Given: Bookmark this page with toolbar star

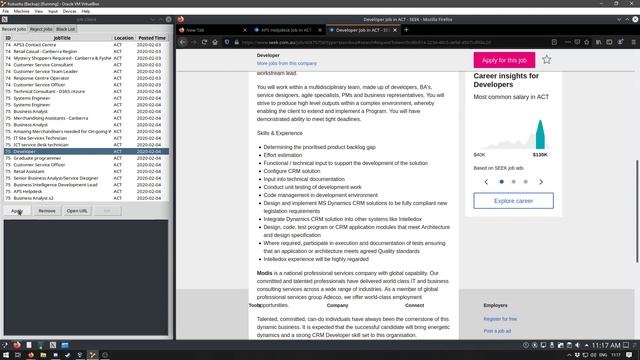Looking at the screenshot, I should tap(587, 42).
